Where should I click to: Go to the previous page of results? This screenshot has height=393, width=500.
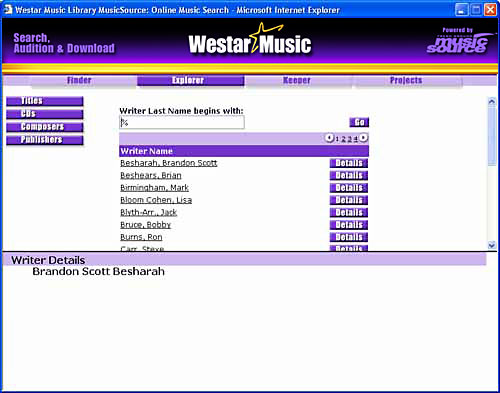(329, 138)
